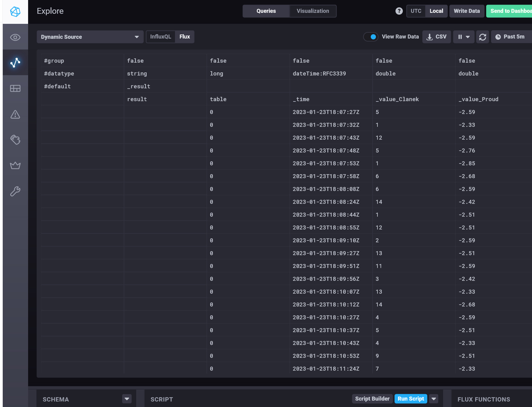Switch query language to InfluxQL
This screenshot has width=532, height=407.
[x=161, y=37]
